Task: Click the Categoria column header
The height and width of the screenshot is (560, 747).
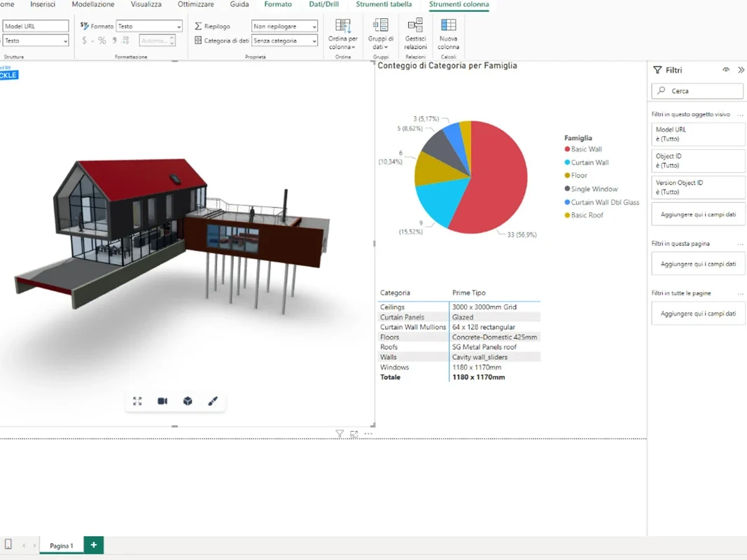Action: [x=395, y=293]
